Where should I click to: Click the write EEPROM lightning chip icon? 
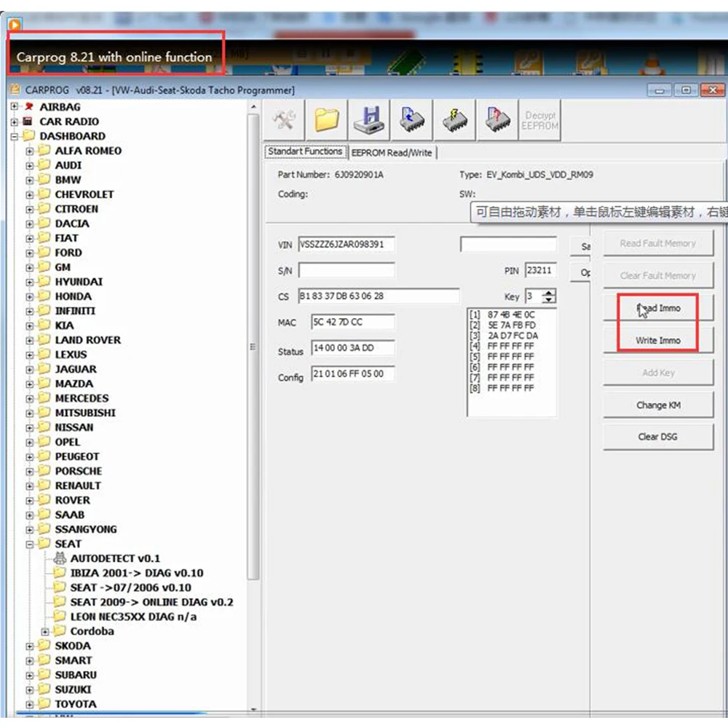coord(454,120)
